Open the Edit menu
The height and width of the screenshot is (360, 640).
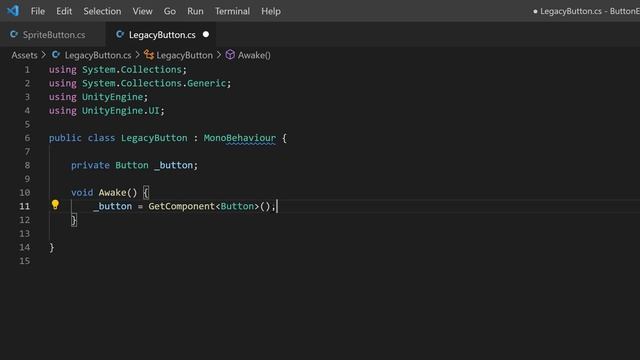(x=64, y=11)
